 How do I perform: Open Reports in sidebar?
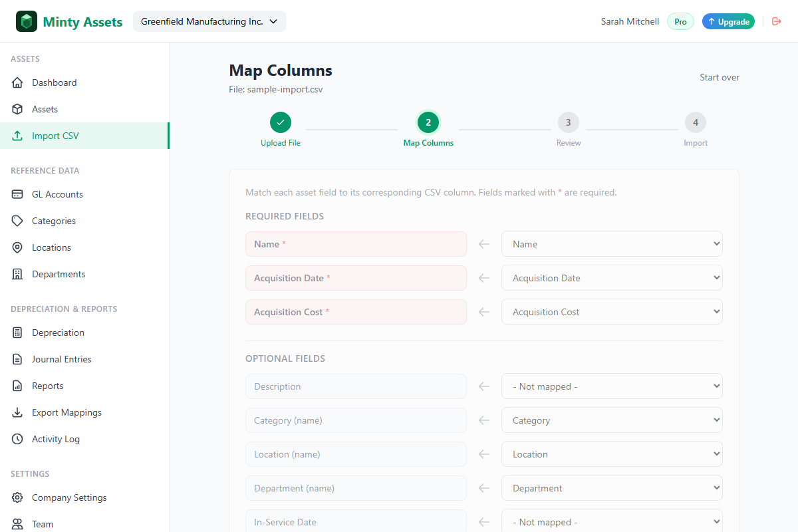click(x=84, y=386)
